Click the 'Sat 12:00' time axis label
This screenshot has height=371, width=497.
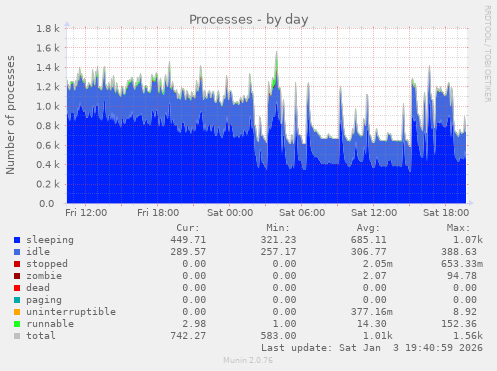(374, 213)
